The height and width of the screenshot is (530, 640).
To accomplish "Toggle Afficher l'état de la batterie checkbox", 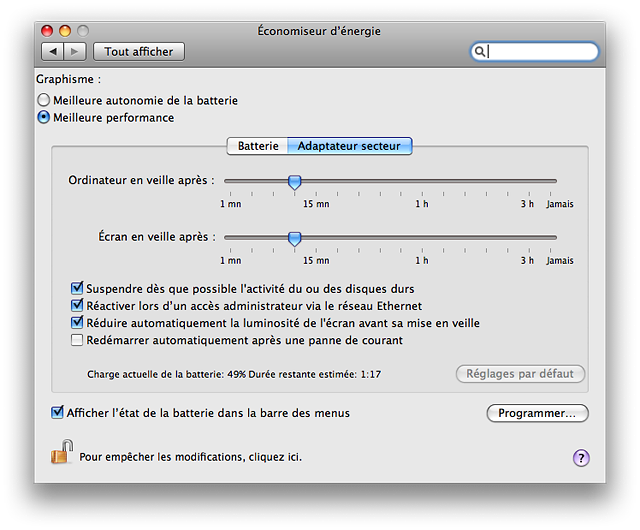I will click(58, 412).
